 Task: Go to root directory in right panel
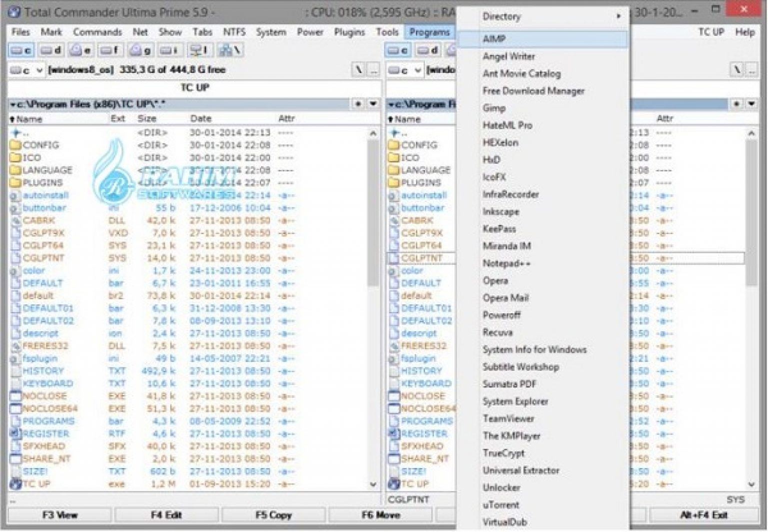[x=737, y=70]
